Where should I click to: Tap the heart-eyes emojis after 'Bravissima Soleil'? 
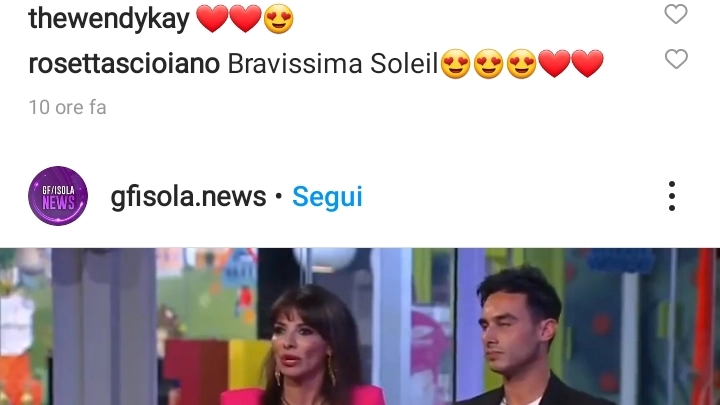[488, 63]
